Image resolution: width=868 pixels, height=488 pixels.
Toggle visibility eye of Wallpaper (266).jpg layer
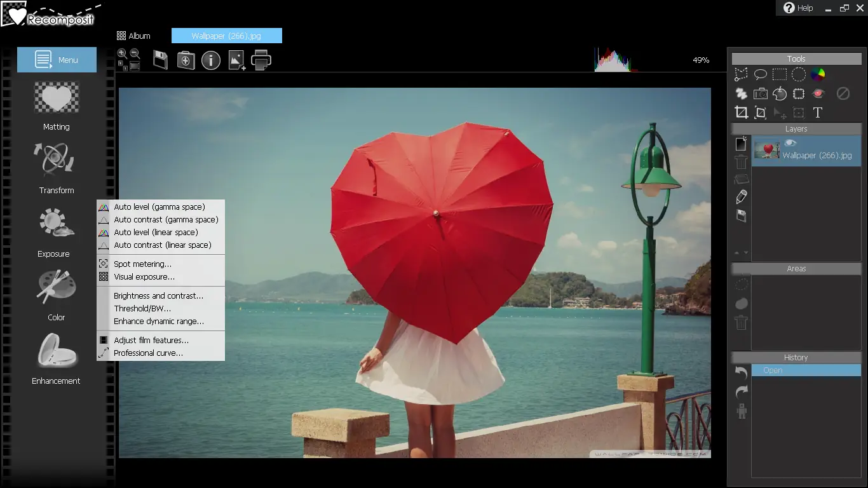click(x=790, y=144)
